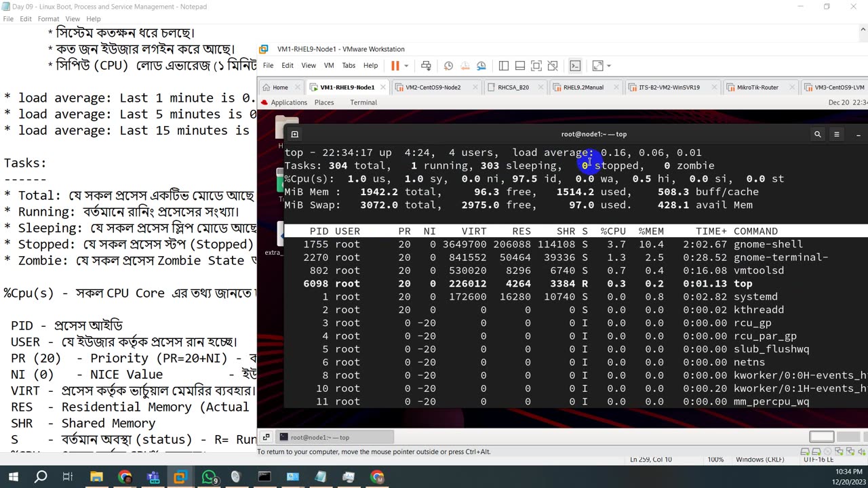This screenshot has width=868, height=488.
Task: Open VMware File menu
Action: pyautogui.click(x=269, y=66)
